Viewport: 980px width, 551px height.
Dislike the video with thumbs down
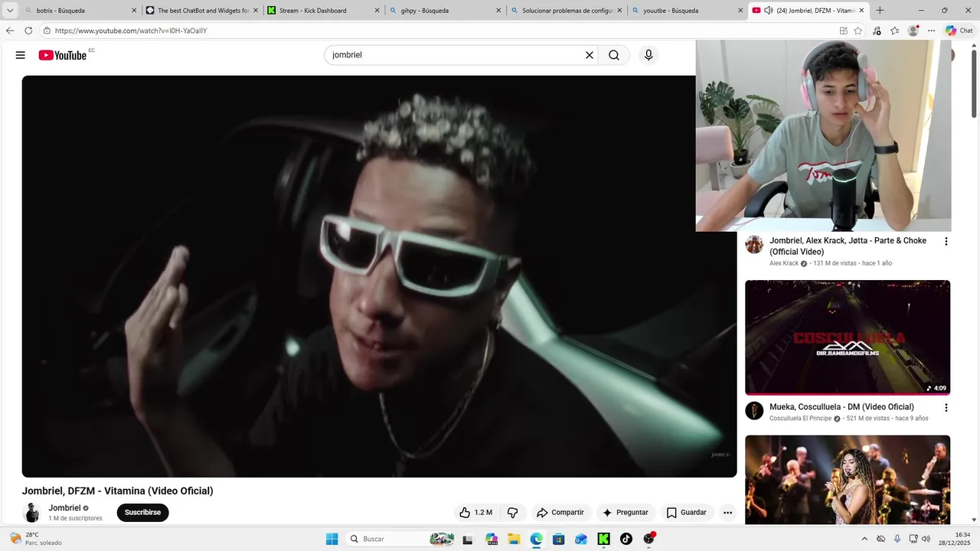[513, 513]
